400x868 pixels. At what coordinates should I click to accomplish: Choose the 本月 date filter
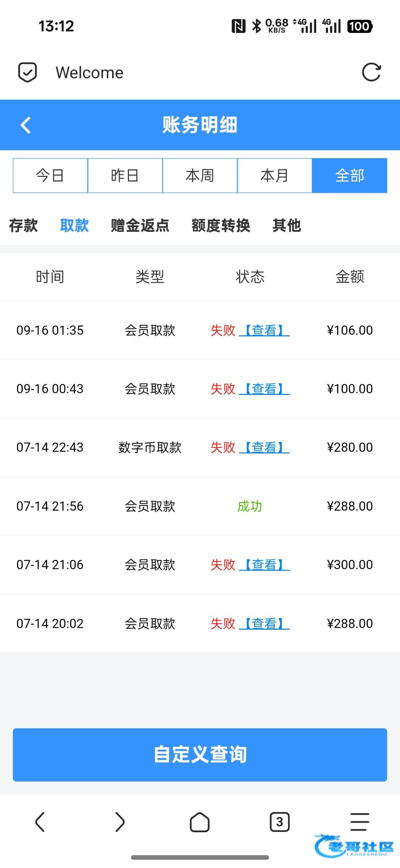(x=275, y=175)
